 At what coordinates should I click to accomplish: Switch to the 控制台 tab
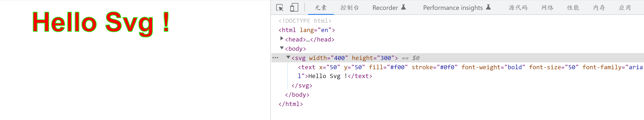[x=350, y=8]
